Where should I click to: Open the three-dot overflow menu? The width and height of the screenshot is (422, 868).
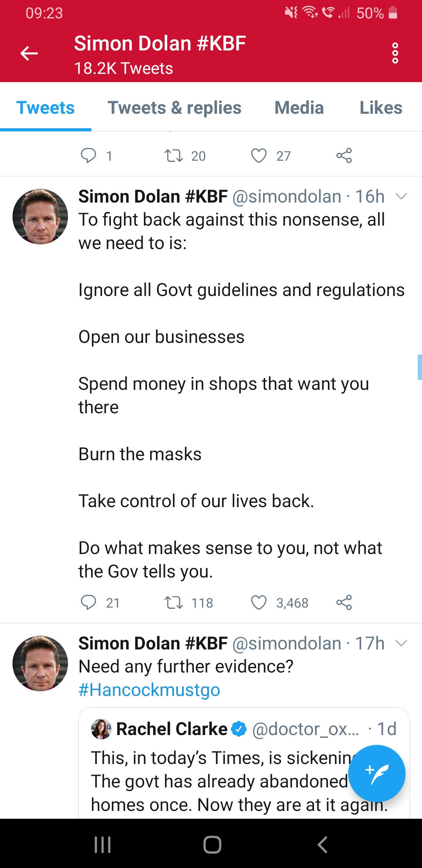click(x=395, y=53)
